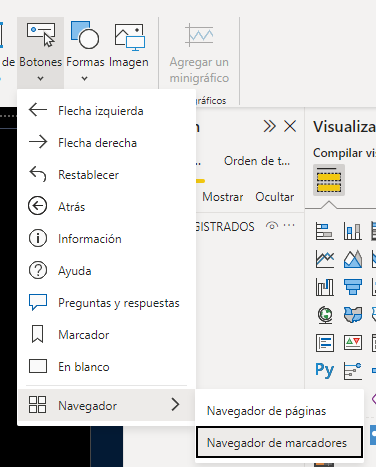Toggle visibility eye of GISTRADOS item
This screenshot has width=376, height=467.
(272, 226)
